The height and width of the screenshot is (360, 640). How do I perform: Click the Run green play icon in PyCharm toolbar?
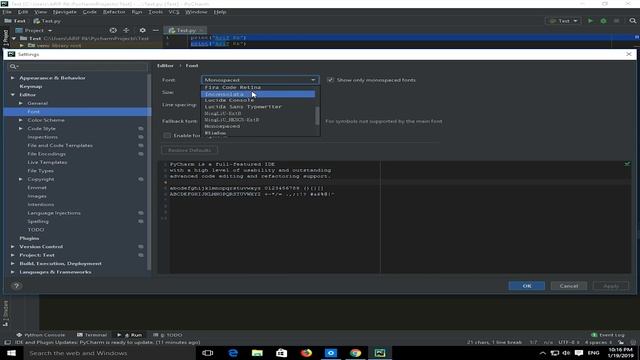click(x=590, y=20)
